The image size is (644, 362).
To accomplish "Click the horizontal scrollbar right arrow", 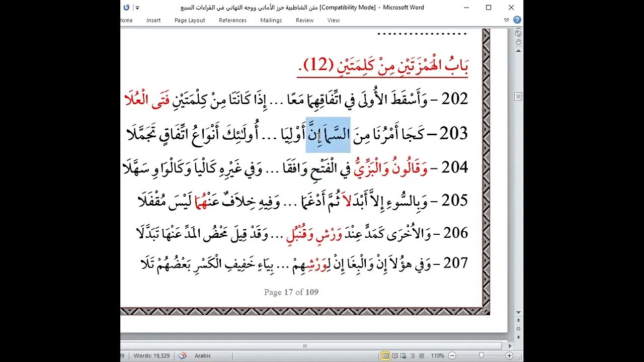I will tap(511, 346).
